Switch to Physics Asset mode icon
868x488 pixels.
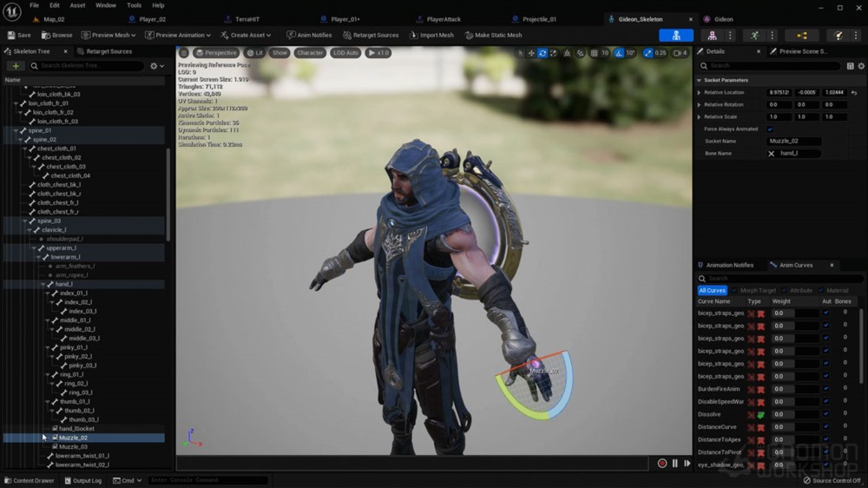pos(838,36)
